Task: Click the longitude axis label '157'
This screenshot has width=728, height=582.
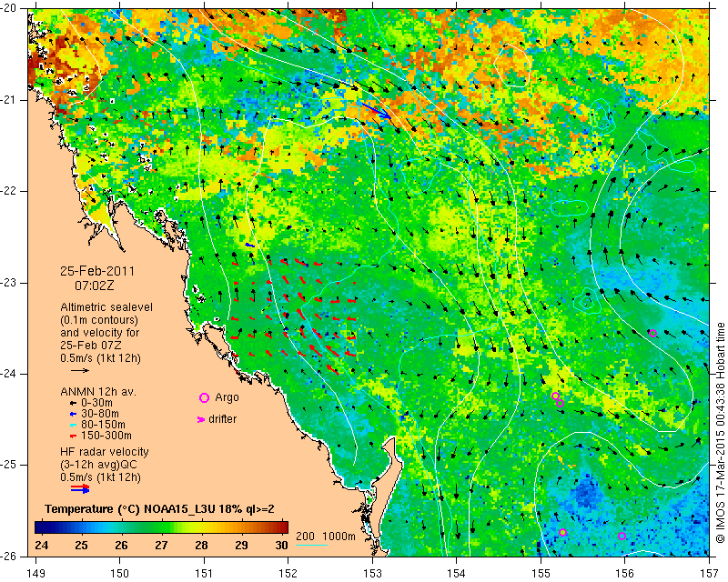Action: click(x=709, y=573)
